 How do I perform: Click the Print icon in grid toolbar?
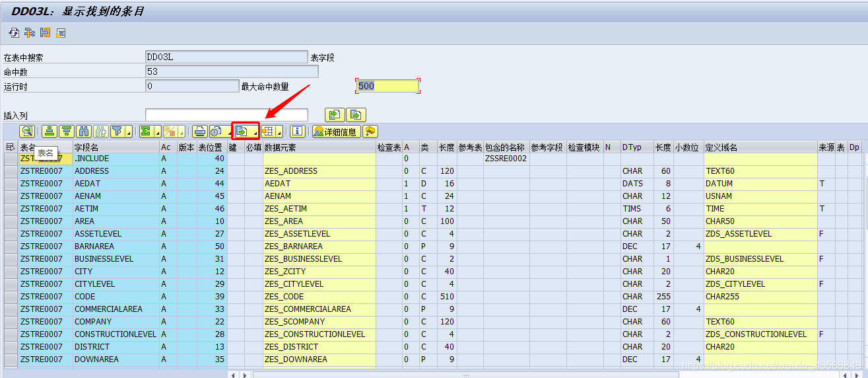199,132
